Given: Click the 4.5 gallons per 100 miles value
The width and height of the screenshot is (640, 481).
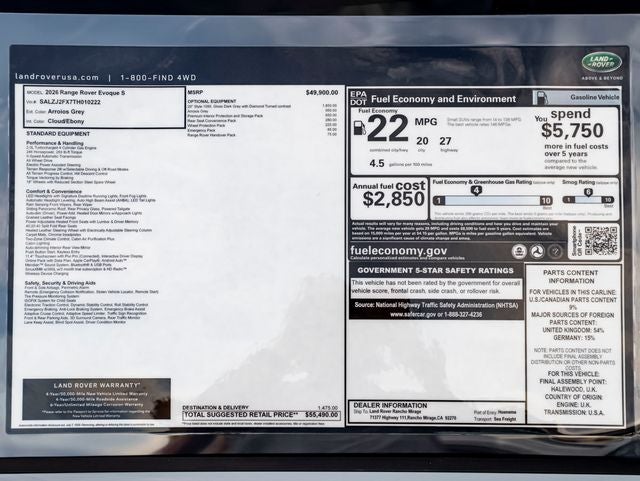Looking at the screenshot, I should tap(377, 163).
